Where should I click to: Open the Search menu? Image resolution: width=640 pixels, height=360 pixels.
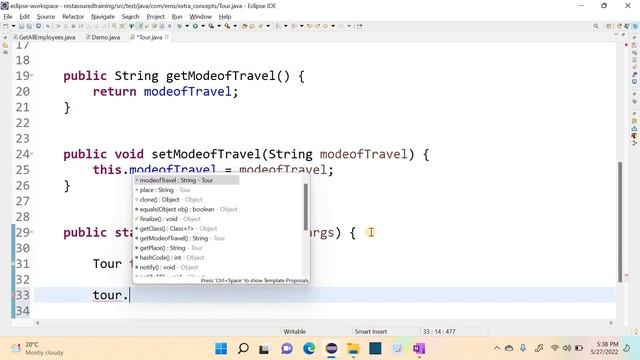coord(131,16)
